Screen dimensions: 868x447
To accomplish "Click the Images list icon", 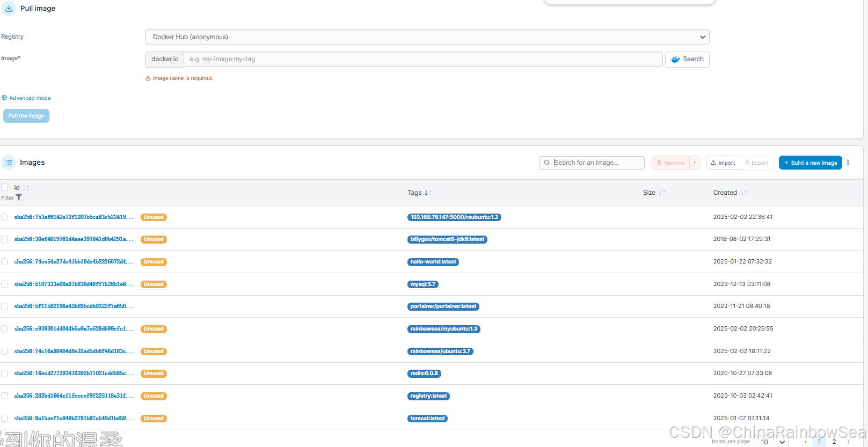I will coord(9,163).
